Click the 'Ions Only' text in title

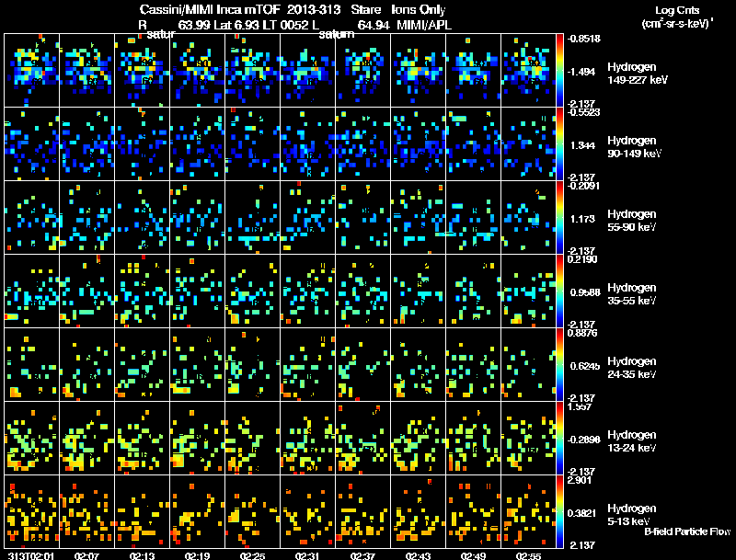point(419,10)
